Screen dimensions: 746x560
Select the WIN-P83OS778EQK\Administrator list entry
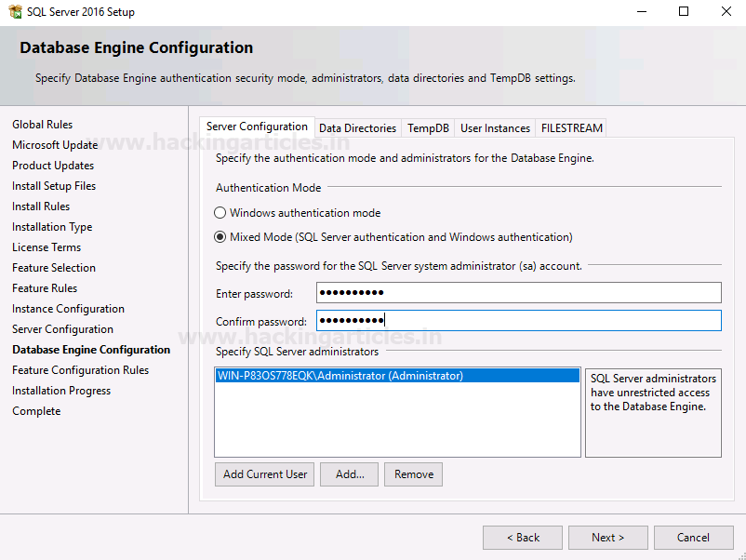pos(340,376)
